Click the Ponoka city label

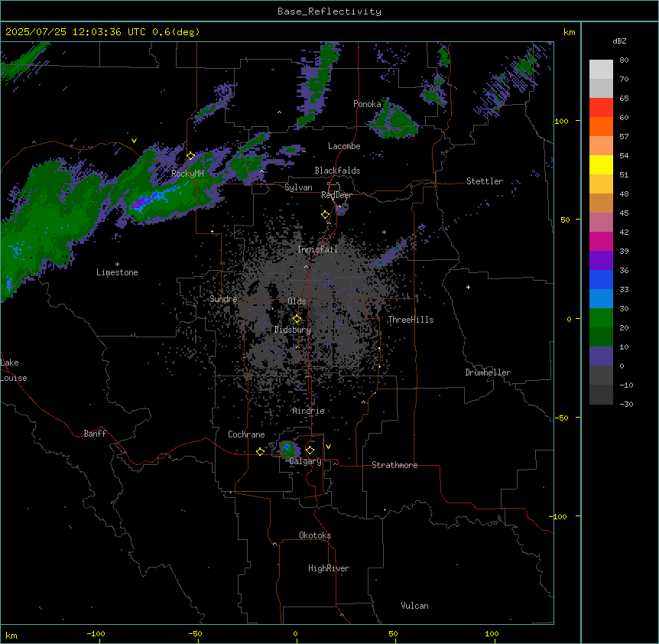click(x=367, y=104)
